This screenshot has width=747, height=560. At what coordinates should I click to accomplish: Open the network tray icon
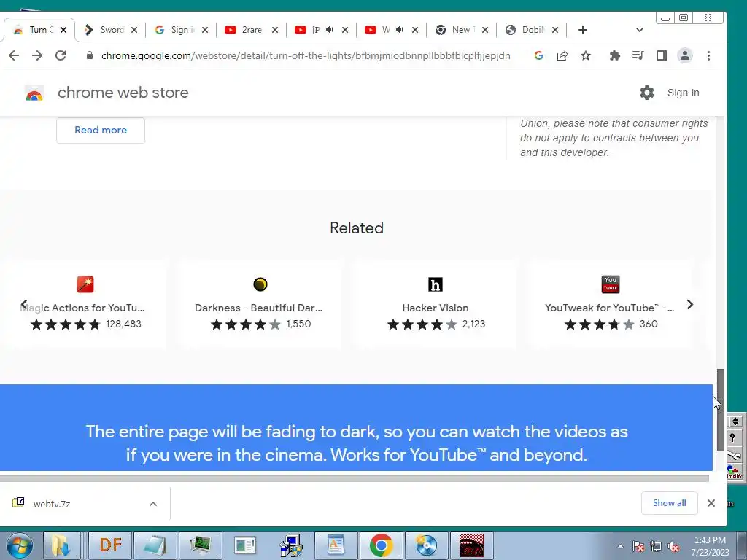pos(656,546)
